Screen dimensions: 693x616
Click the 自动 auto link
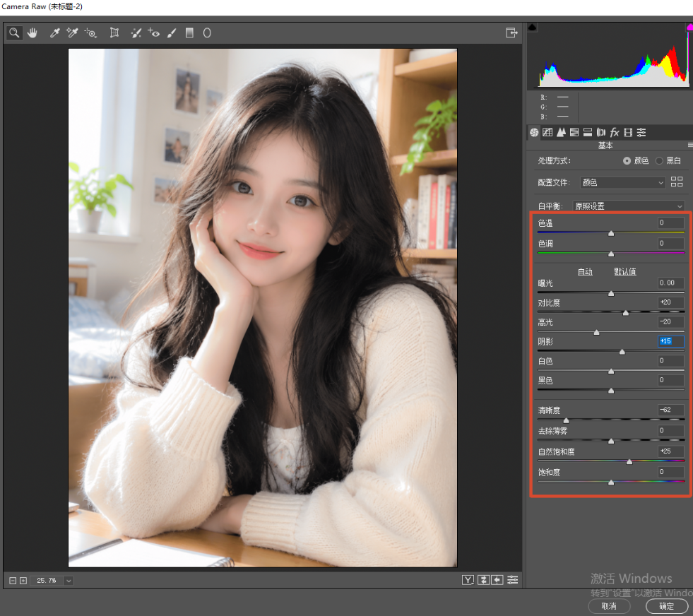585,271
